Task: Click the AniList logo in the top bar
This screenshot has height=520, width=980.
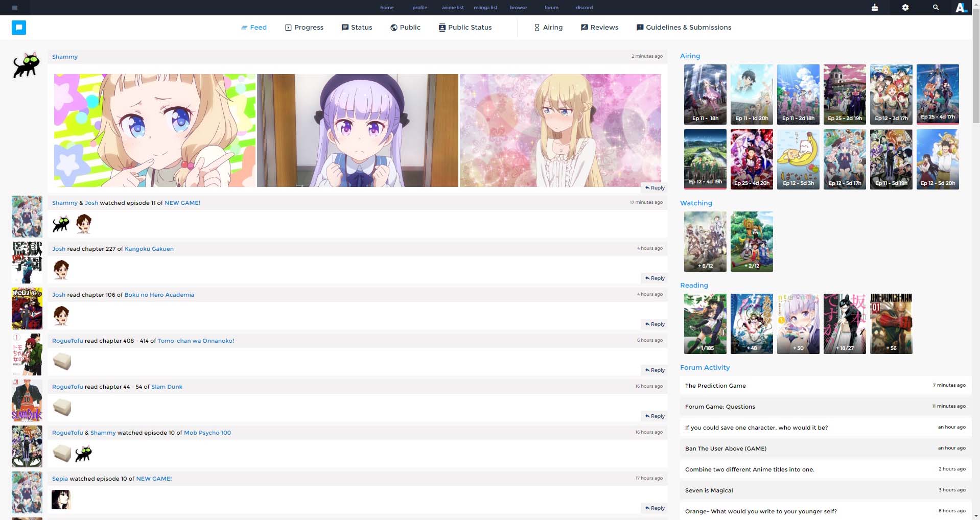Action: (x=961, y=8)
